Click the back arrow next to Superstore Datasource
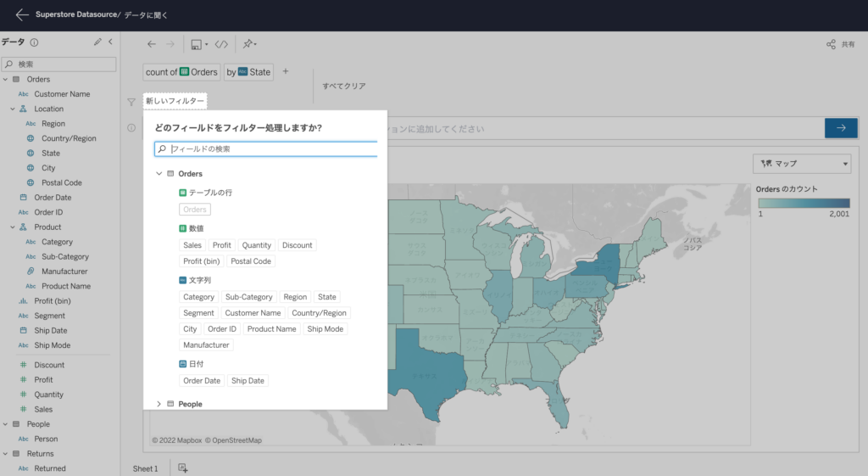 (x=22, y=14)
